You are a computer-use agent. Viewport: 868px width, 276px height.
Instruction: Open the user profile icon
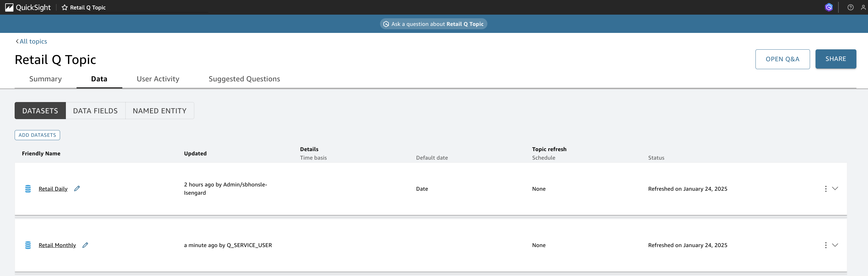863,7
